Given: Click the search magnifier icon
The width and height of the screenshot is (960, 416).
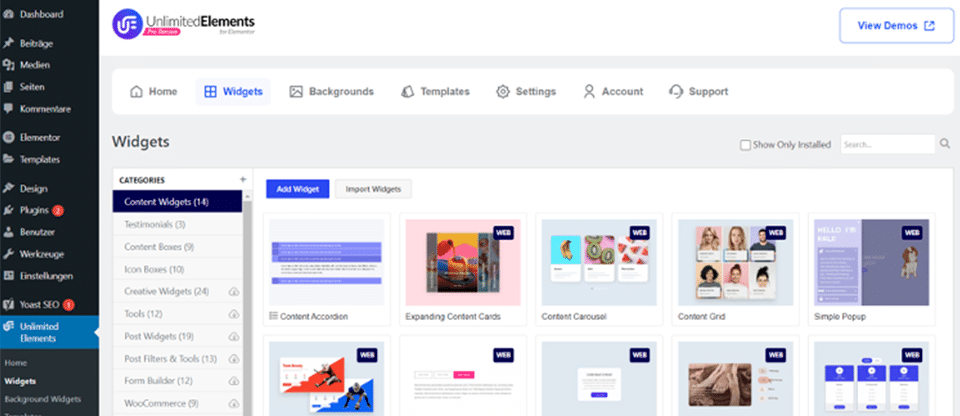Looking at the screenshot, I should pyautogui.click(x=945, y=144).
